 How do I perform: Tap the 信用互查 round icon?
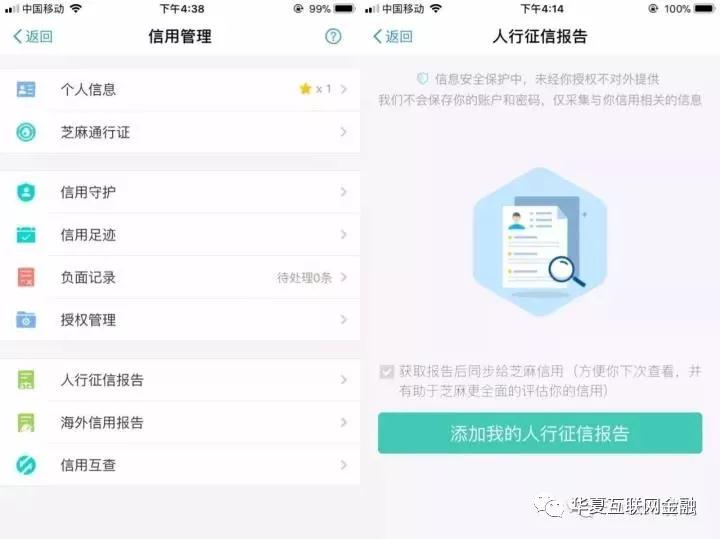click(x=26, y=465)
